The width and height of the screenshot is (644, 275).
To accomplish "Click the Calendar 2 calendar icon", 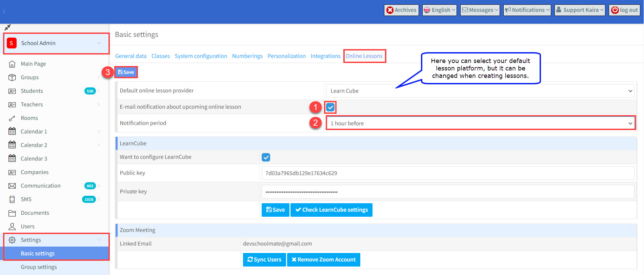I will click(x=12, y=145).
